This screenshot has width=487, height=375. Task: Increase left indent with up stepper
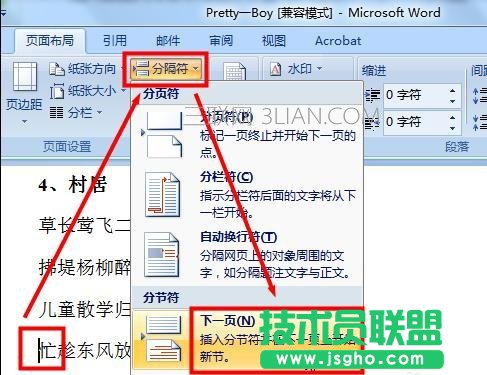[452, 91]
